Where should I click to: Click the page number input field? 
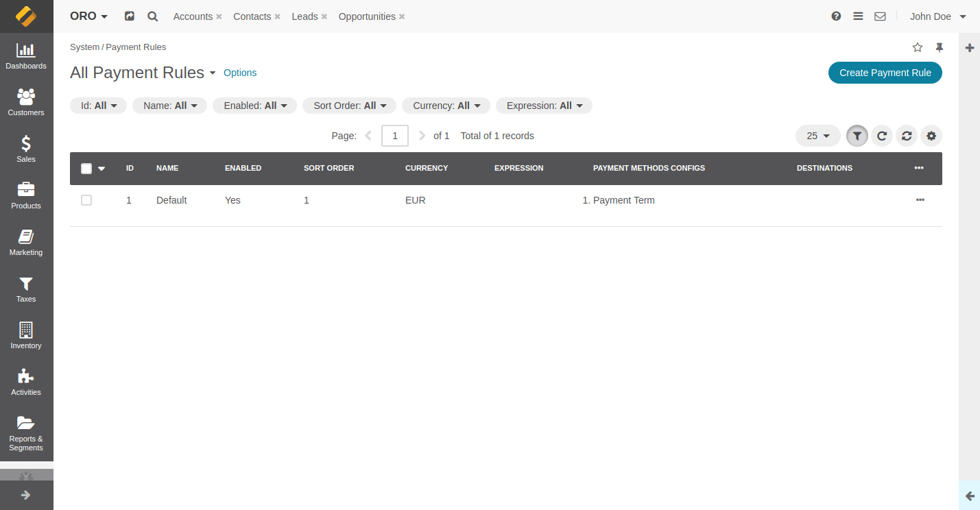pos(395,136)
